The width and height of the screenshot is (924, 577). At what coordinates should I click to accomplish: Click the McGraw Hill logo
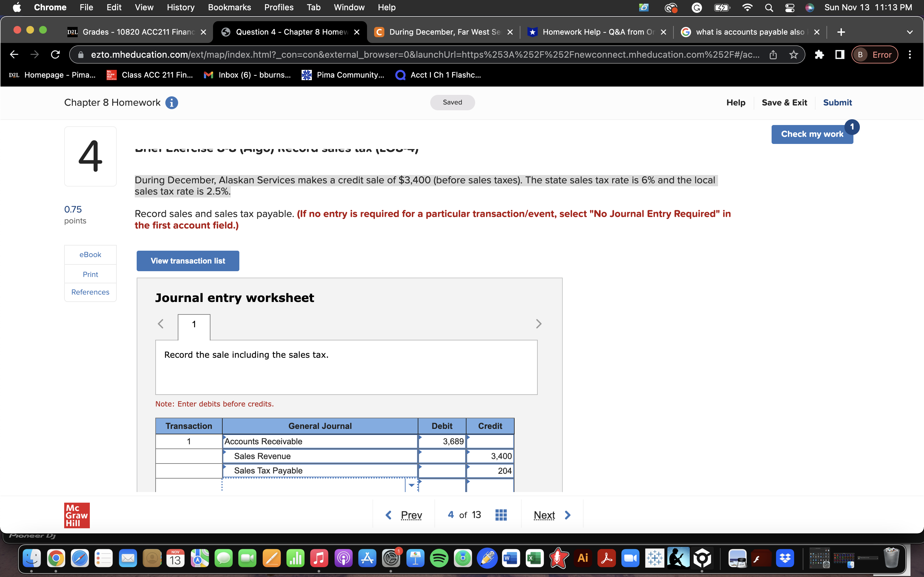click(x=77, y=515)
